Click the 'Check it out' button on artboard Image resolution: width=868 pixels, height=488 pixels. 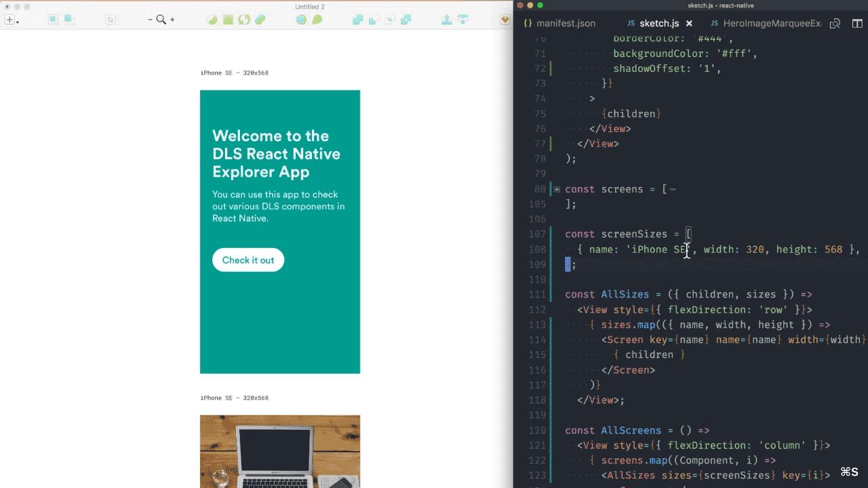pos(248,260)
